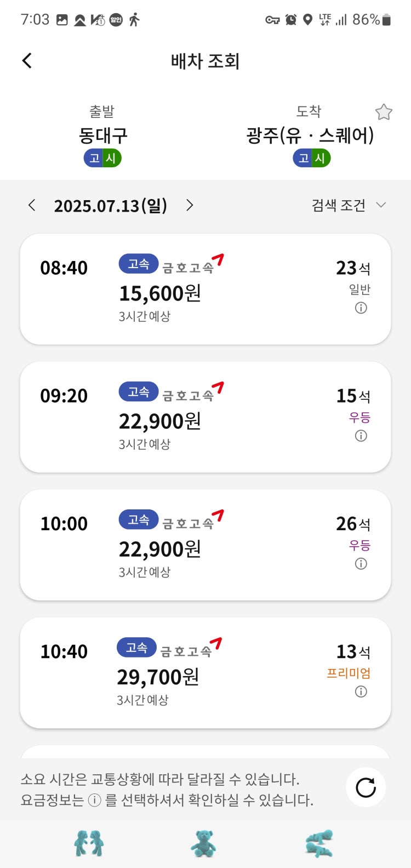Toggle favorite star for this route
Screen dimensions: 411x868
point(384,112)
